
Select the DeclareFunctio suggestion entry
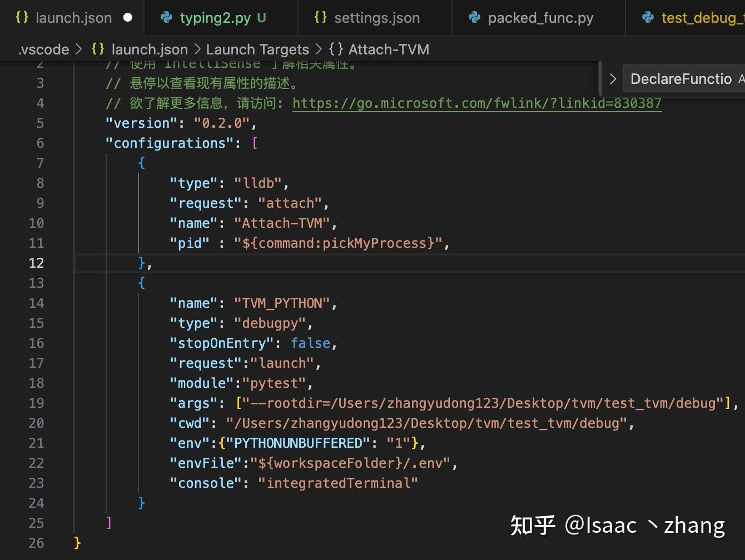[x=682, y=78]
